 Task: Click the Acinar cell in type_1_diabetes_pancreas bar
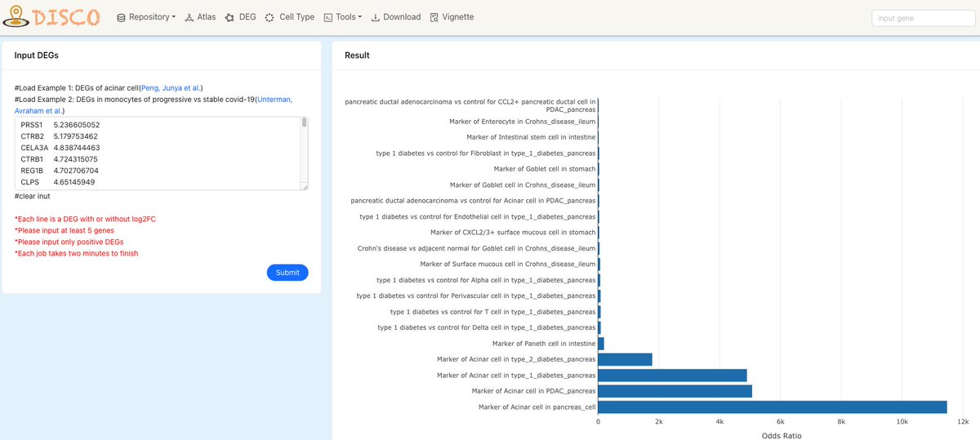point(673,375)
